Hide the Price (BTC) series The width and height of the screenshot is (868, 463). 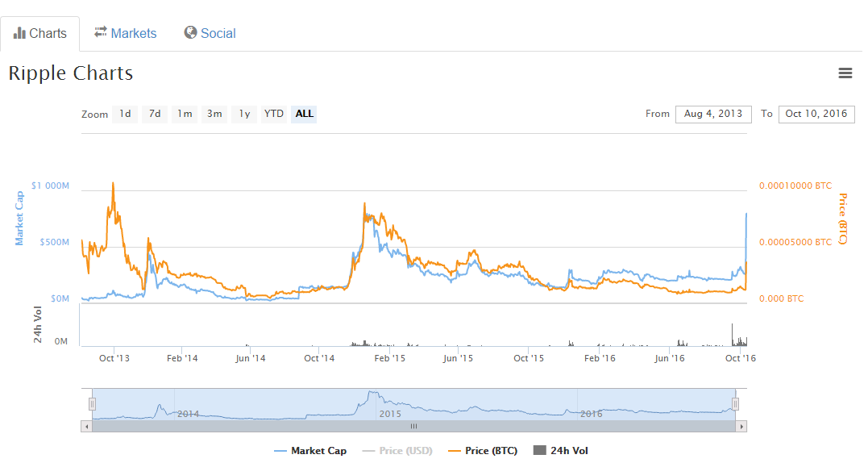[x=482, y=451]
